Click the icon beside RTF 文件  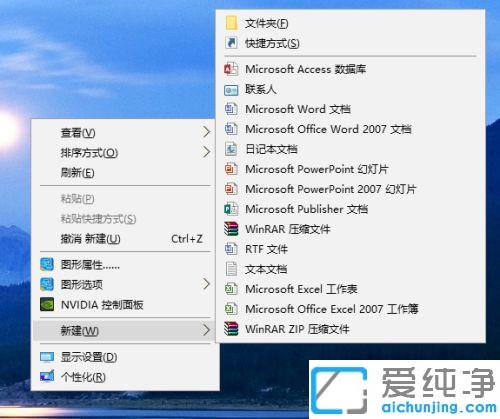point(231,249)
